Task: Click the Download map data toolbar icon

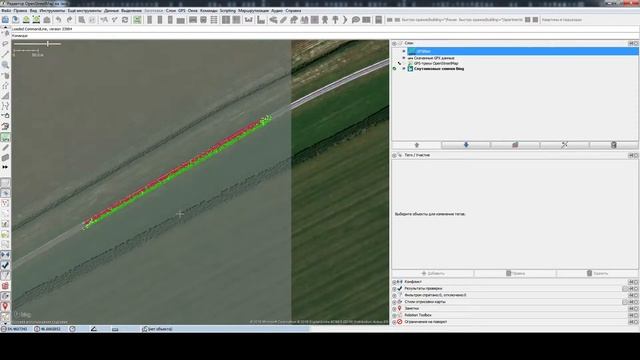Action: pyautogui.click(x=26, y=20)
